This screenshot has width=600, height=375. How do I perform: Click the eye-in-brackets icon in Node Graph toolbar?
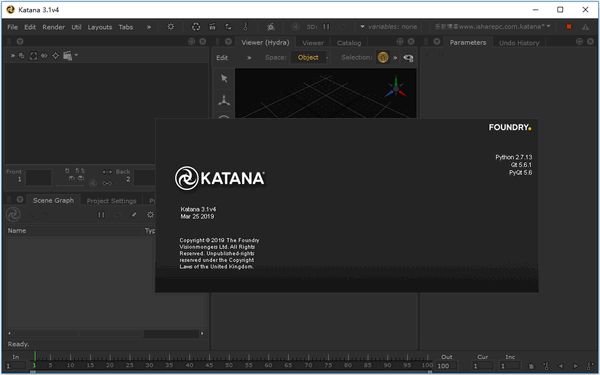click(44, 56)
